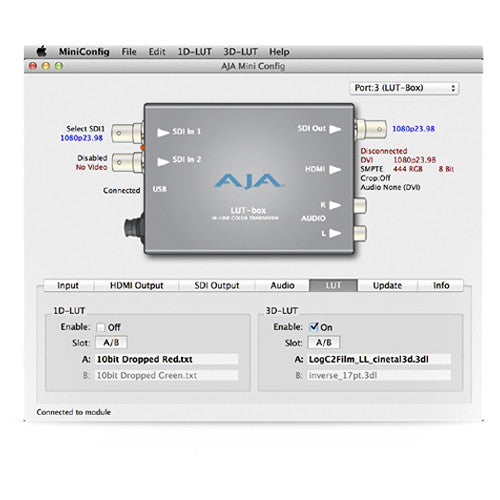This screenshot has height=500, width=500.
Task: Click the Audio R RCA jack
Action: (x=360, y=205)
